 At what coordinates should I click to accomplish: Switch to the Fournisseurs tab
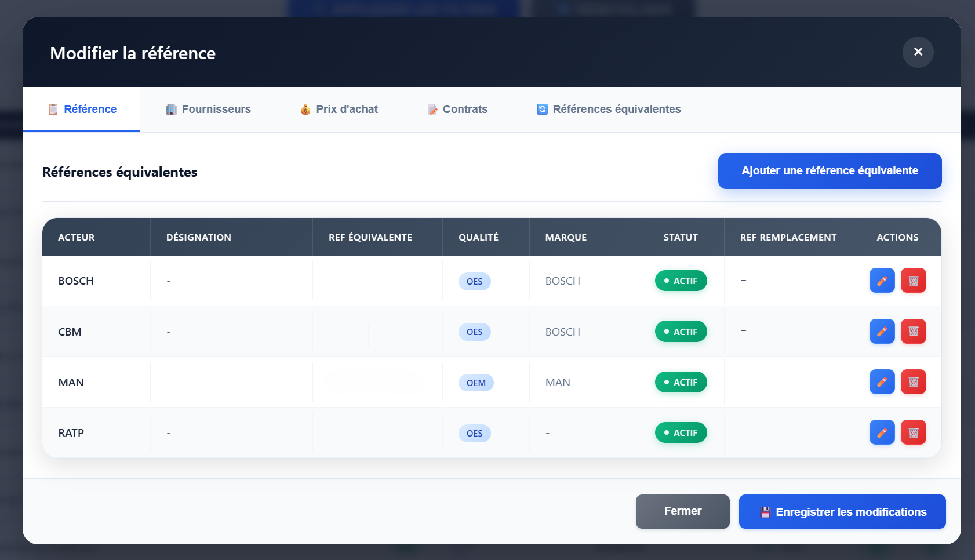coord(208,110)
